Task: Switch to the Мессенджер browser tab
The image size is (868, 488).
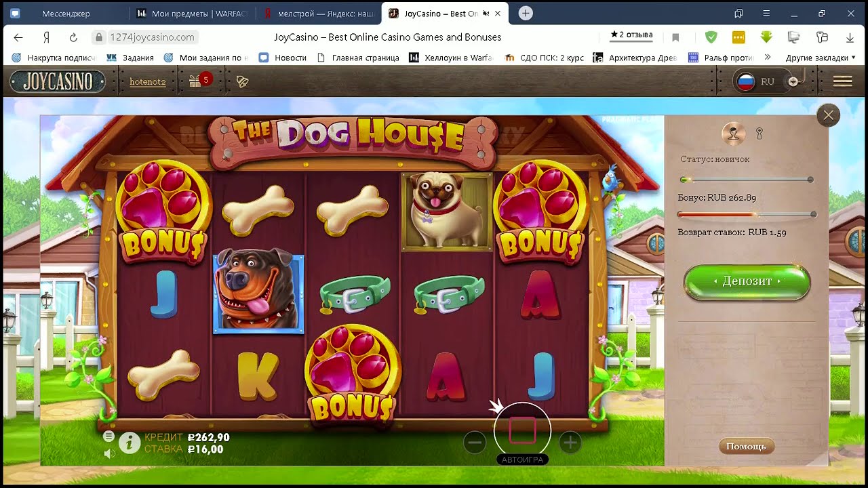Action: [65, 14]
